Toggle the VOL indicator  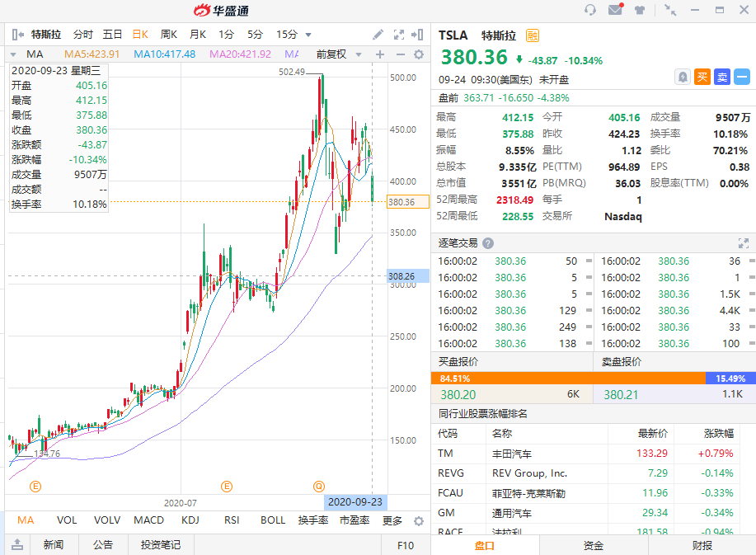coord(67,520)
